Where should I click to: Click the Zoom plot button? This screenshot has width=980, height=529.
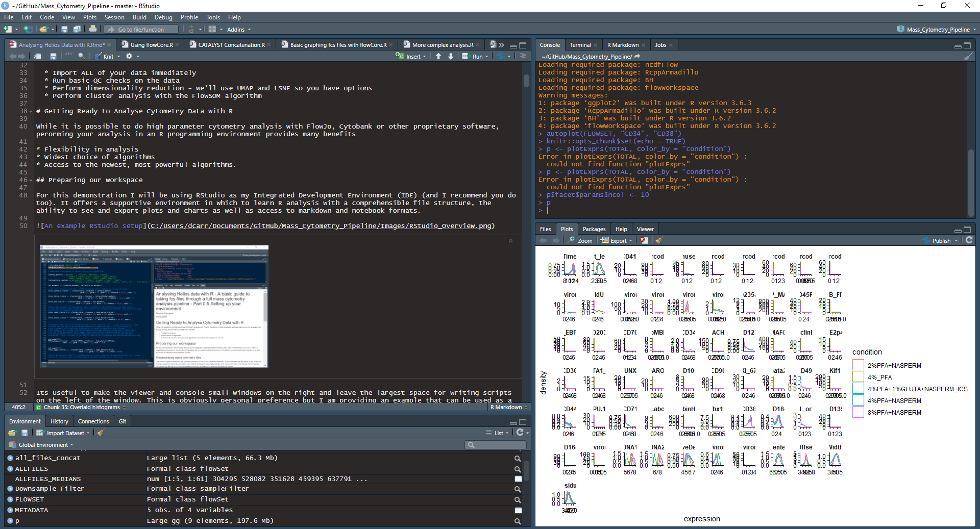[581, 240]
